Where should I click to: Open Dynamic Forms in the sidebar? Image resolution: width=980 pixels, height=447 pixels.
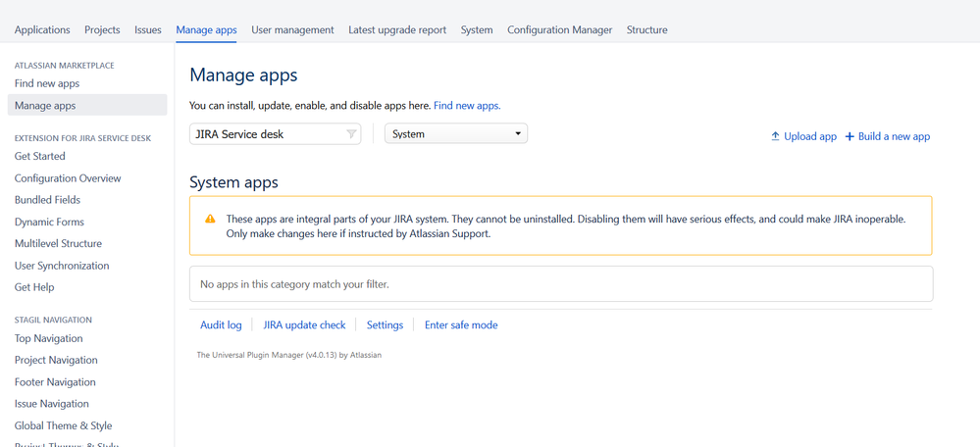click(x=49, y=222)
